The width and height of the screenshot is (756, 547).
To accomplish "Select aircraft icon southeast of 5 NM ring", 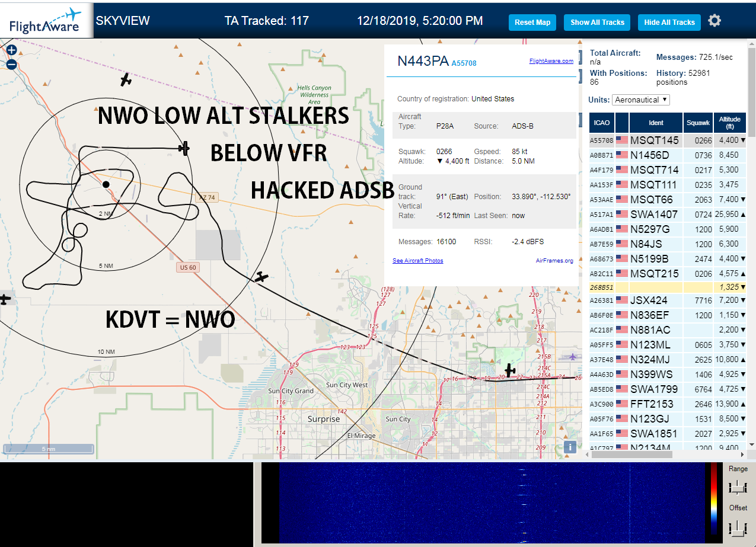I will [x=261, y=277].
